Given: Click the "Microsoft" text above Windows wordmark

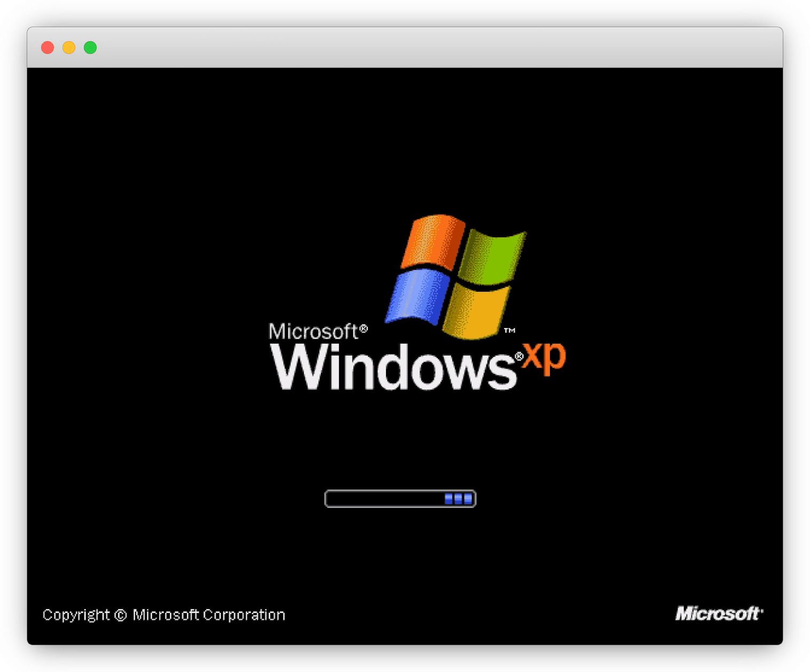Looking at the screenshot, I should coord(313,332).
